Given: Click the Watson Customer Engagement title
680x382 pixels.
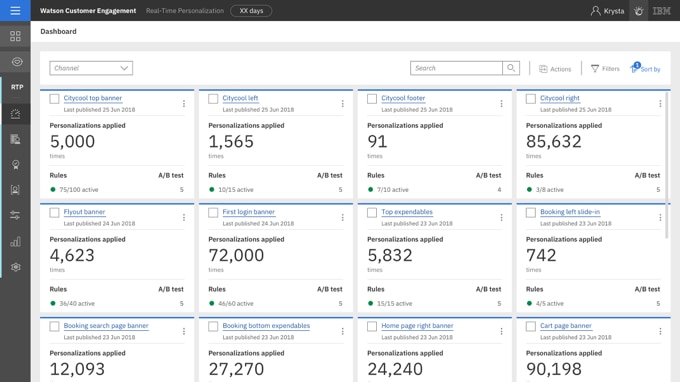Looking at the screenshot, I should (x=88, y=10).
